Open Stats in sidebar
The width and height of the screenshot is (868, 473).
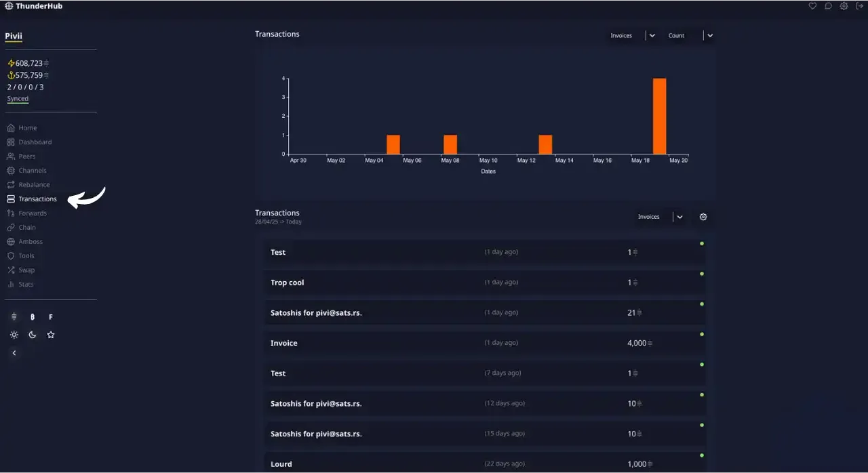pyautogui.click(x=20, y=285)
